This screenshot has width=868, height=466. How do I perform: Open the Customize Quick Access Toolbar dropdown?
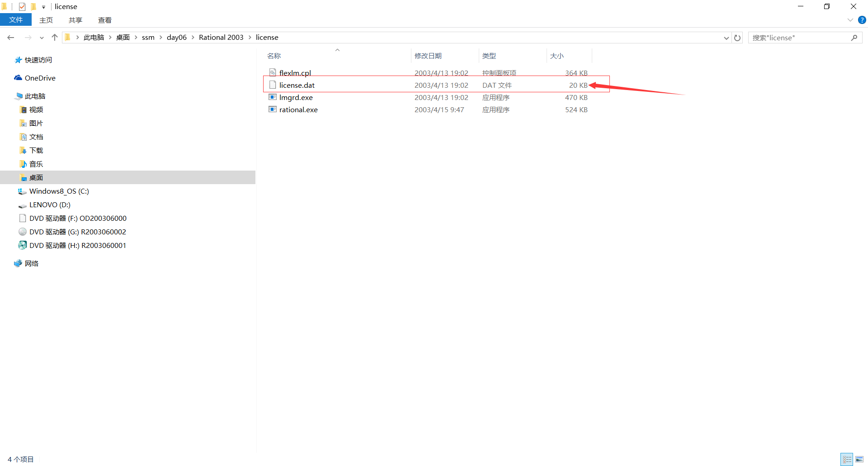44,7
